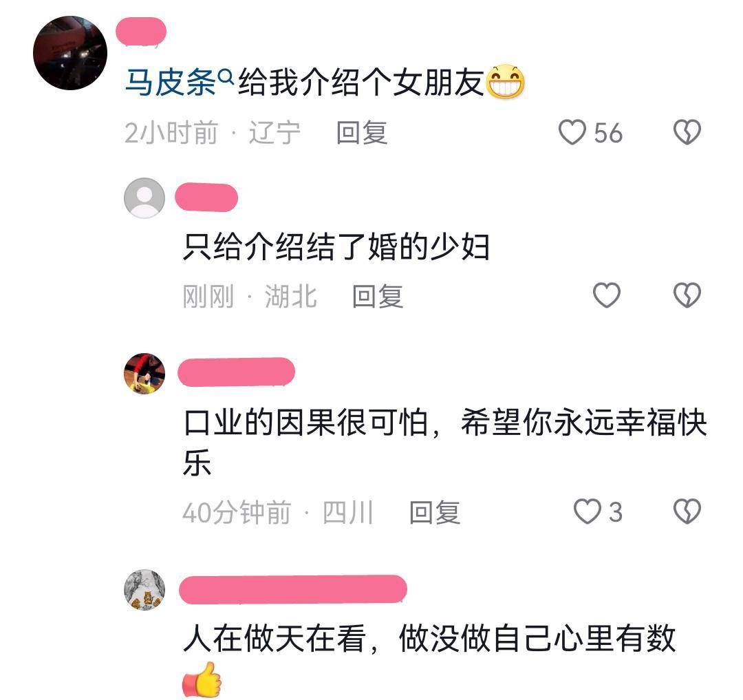Screen dimensions: 743x700
Task: Tap broken heart on the Hubei reply
Action: [x=687, y=295]
